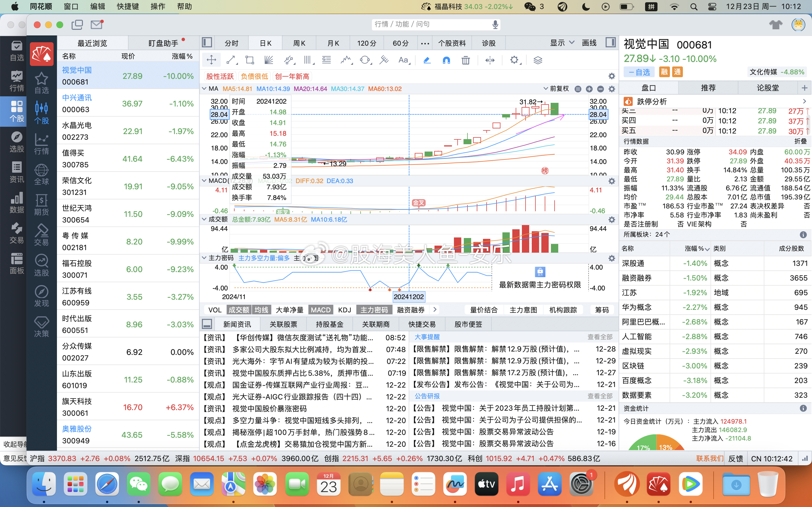
Task: Click the 反馈 feedback button at bottom right
Action: click(x=736, y=458)
